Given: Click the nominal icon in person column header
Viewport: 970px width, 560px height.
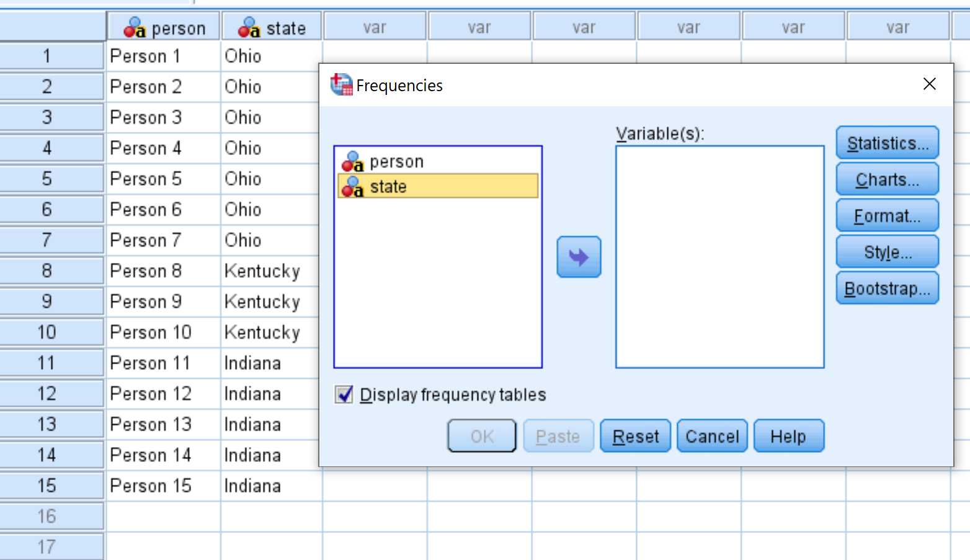Looking at the screenshot, I should pos(135,28).
